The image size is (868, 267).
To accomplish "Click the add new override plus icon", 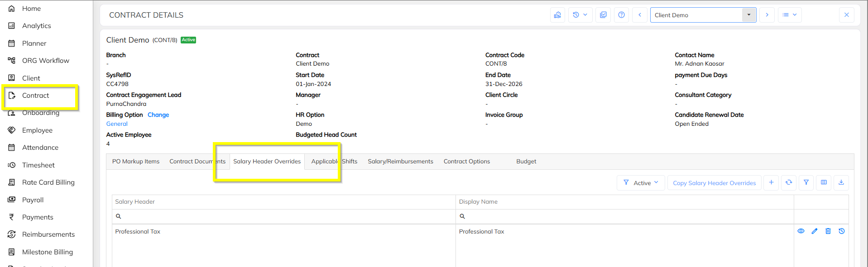I will 771,182.
